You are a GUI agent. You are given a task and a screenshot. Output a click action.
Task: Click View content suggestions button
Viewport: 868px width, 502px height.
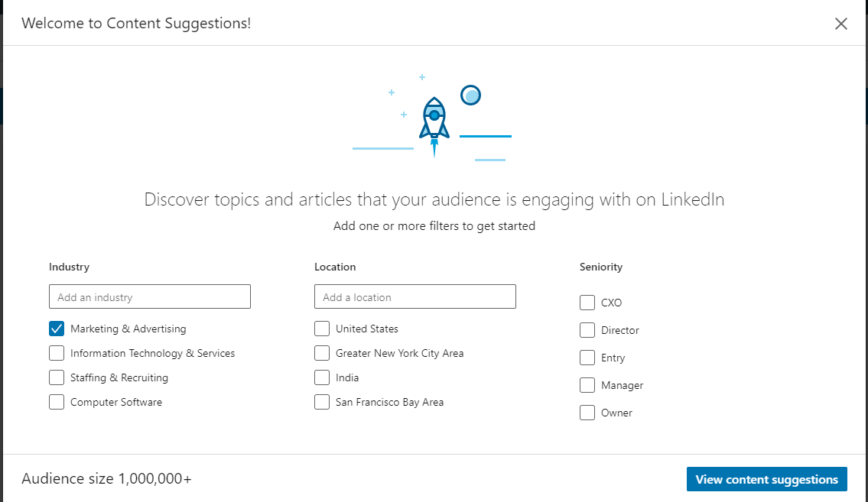point(767,479)
